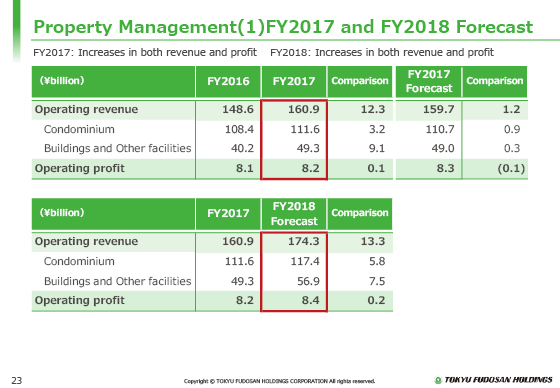
Task: Click the Comparison header above 12.3
Action: [360, 81]
